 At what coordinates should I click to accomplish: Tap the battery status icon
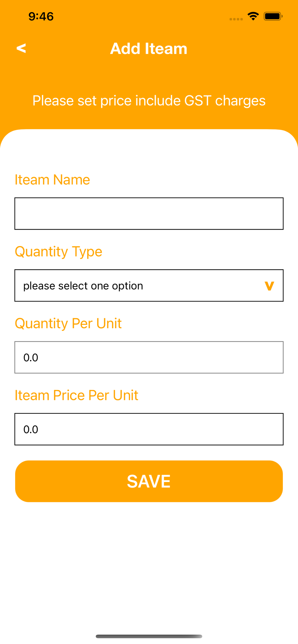(x=273, y=16)
